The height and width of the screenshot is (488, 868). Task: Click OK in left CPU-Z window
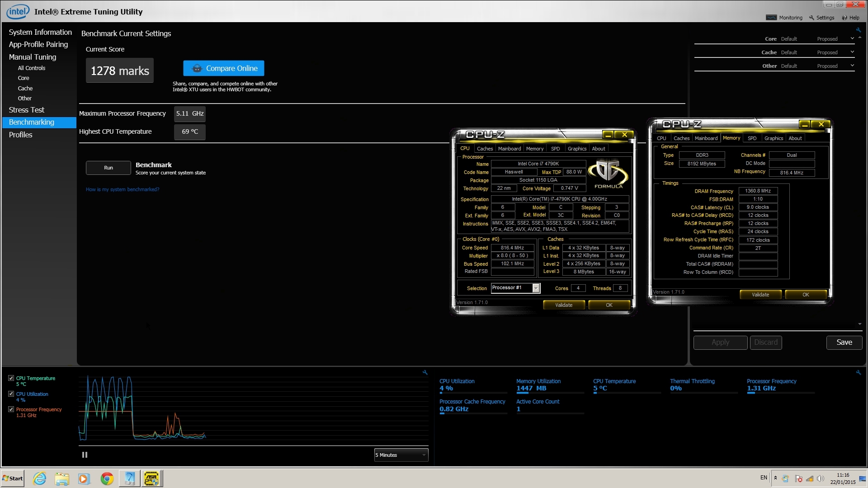(609, 305)
